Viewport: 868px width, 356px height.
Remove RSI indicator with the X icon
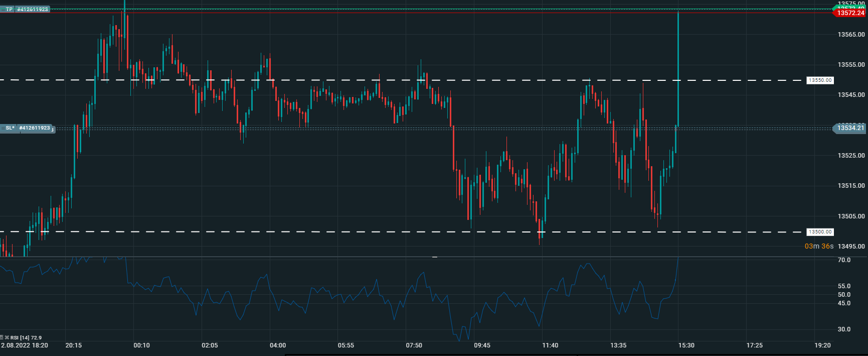tap(7, 337)
